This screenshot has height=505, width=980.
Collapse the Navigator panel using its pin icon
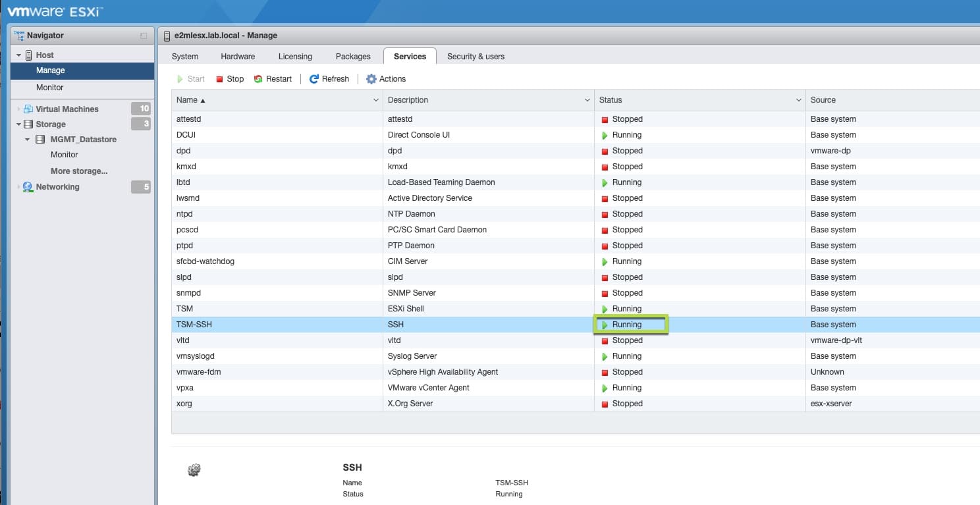[x=144, y=36]
